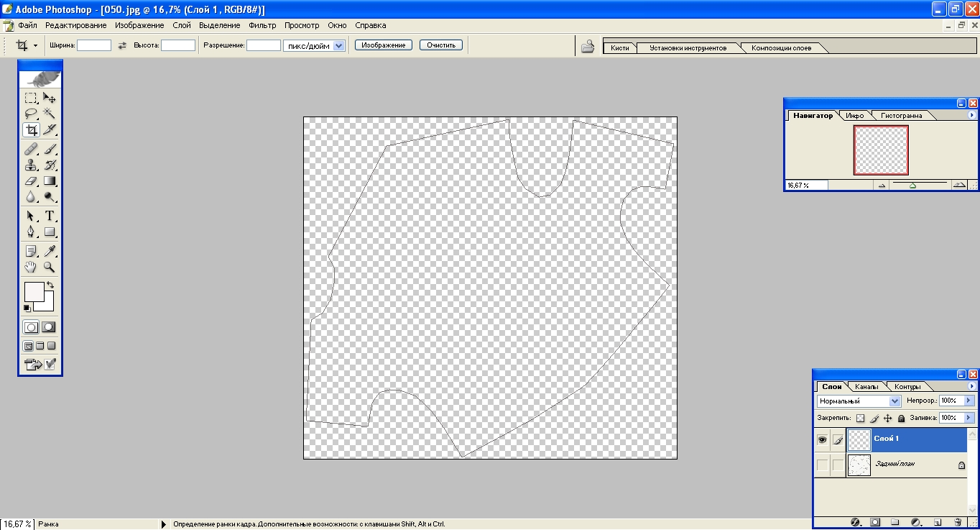The width and height of the screenshot is (980, 530).
Task: Open the Выделение menu
Action: [x=220, y=25]
